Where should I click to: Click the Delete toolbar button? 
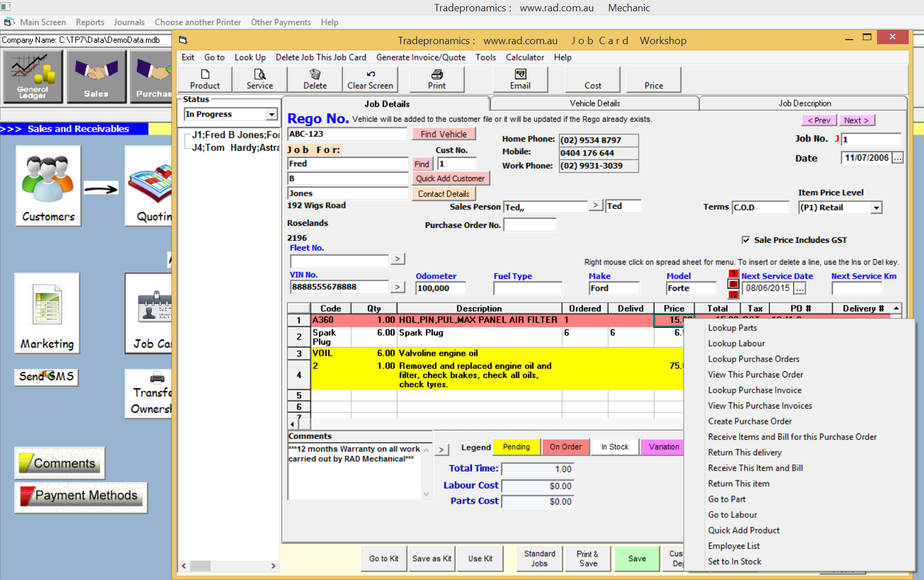(315, 79)
